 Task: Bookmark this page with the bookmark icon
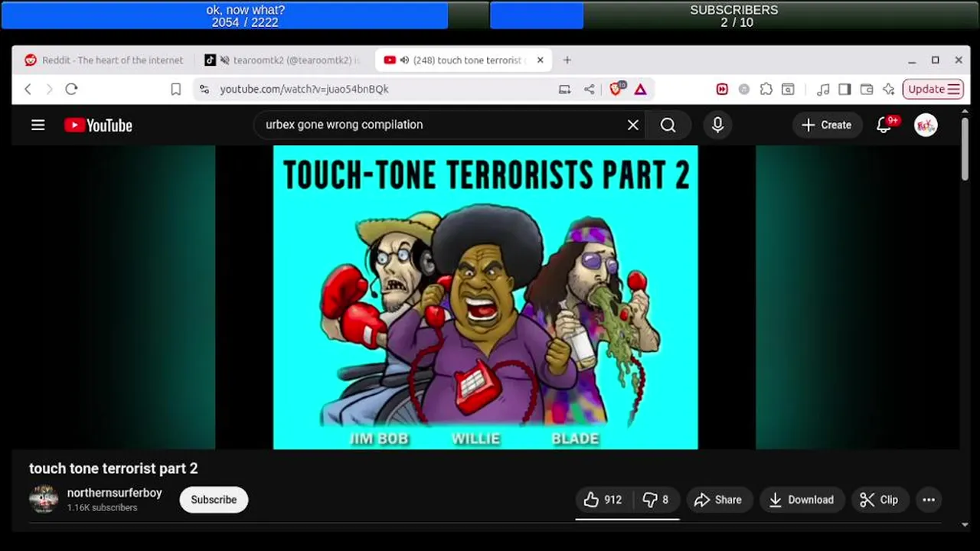pyautogui.click(x=175, y=89)
